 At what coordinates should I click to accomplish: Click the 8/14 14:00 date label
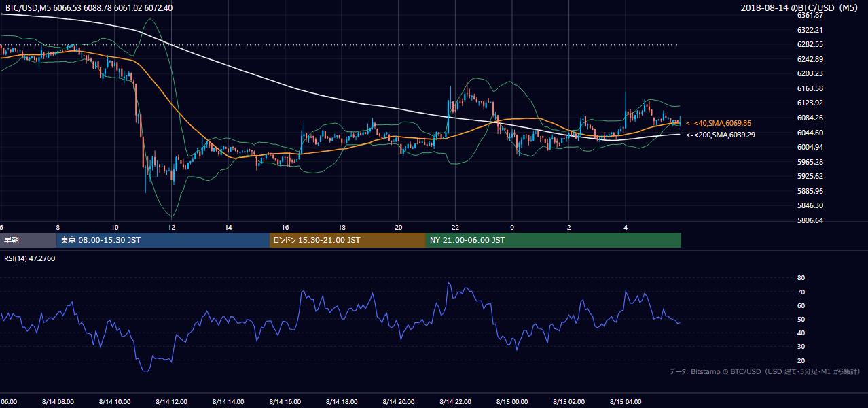tap(228, 402)
